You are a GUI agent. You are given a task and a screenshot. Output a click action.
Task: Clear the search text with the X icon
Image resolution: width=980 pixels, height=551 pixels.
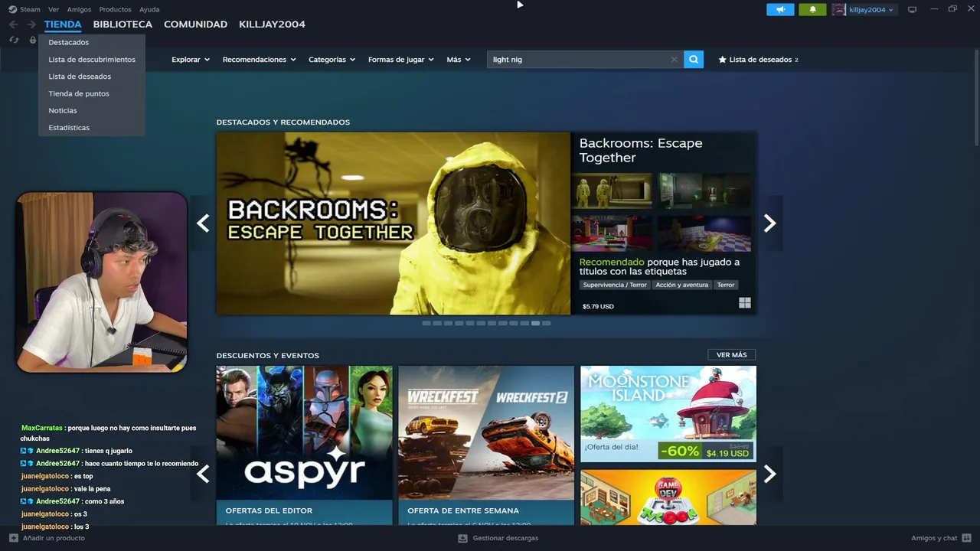[x=674, y=60]
